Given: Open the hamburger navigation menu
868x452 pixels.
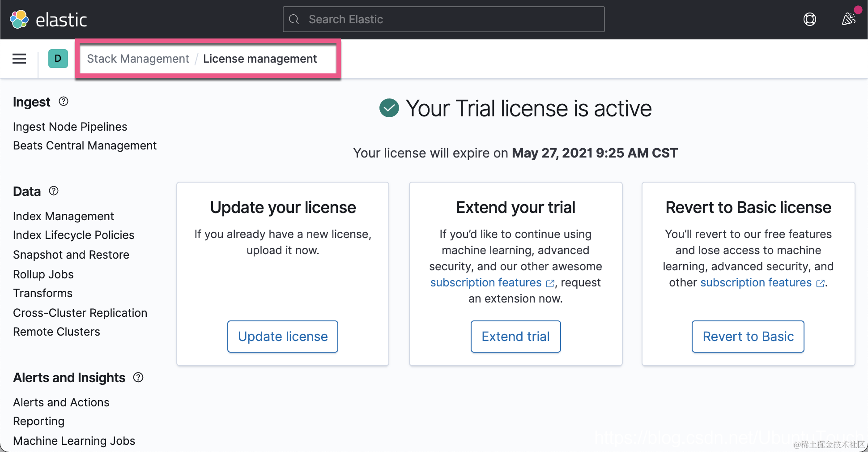Looking at the screenshot, I should coord(19,59).
